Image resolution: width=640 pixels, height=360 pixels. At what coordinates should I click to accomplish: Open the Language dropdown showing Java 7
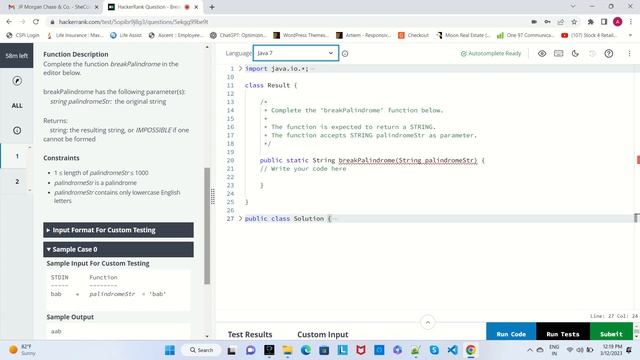(x=296, y=53)
